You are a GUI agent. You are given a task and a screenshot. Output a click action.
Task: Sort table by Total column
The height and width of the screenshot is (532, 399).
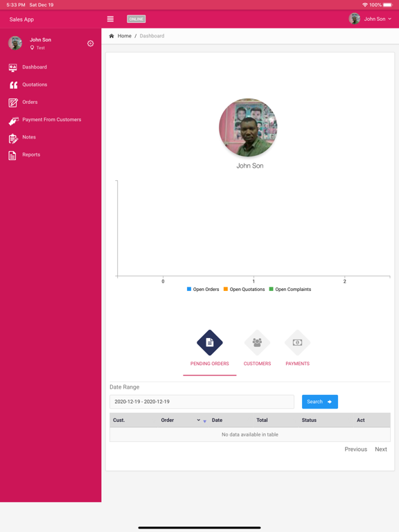click(x=262, y=420)
